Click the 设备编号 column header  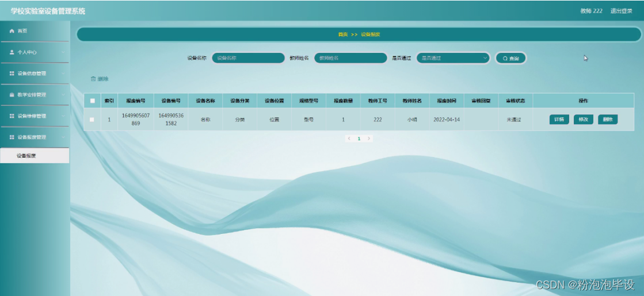coord(171,101)
